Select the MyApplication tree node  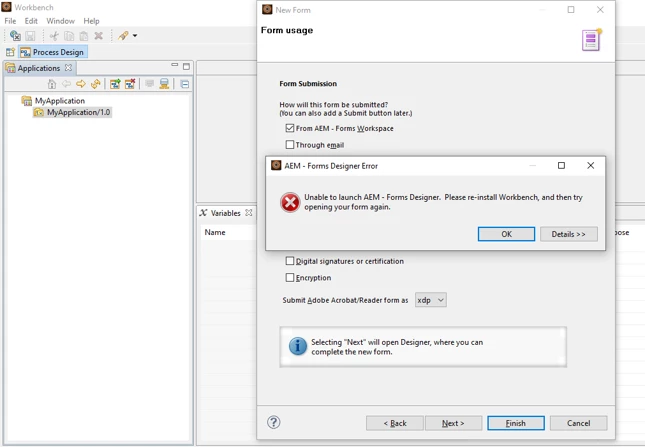click(x=60, y=101)
